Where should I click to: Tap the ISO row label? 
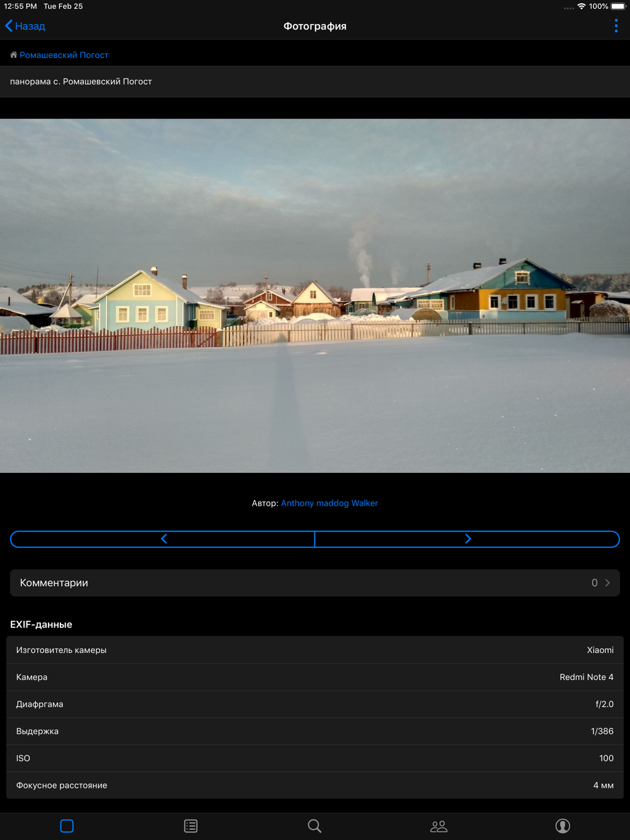tap(23, 758)
